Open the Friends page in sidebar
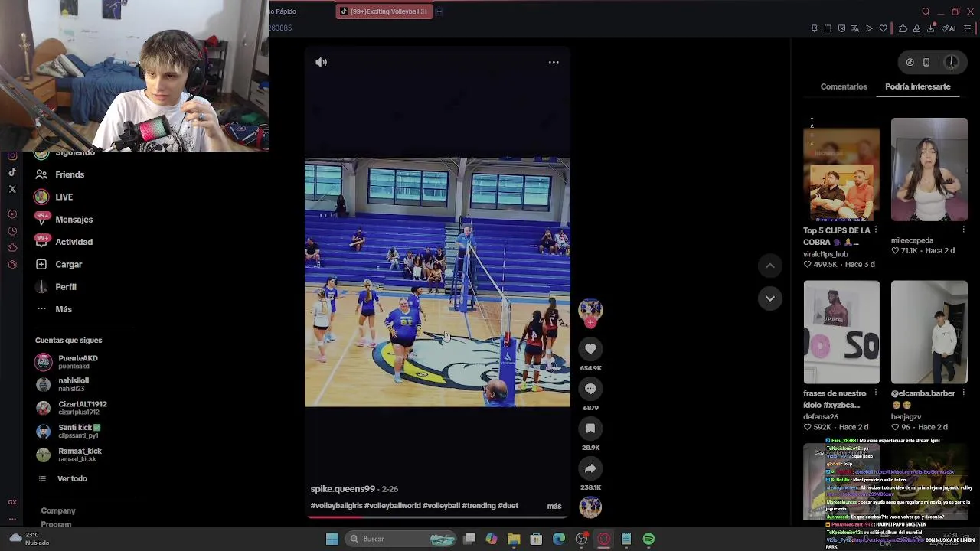 (x=60, y=174)
